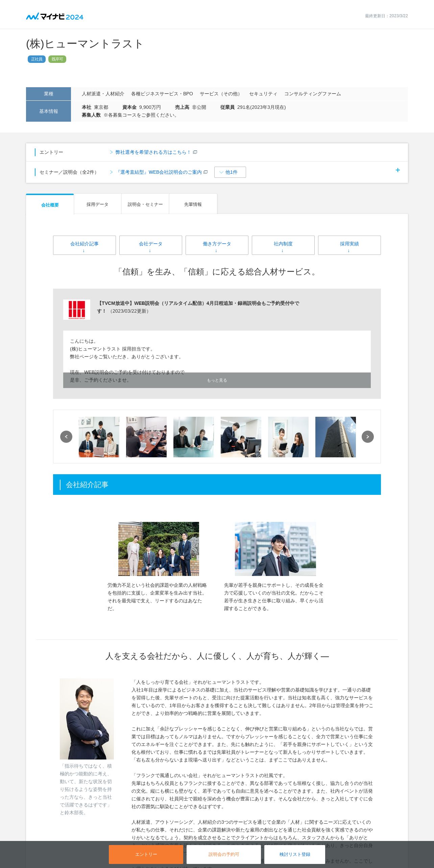Click the orange エントリー button
The width and height of the screenshot is (434, 868).
tap(146, 854)
